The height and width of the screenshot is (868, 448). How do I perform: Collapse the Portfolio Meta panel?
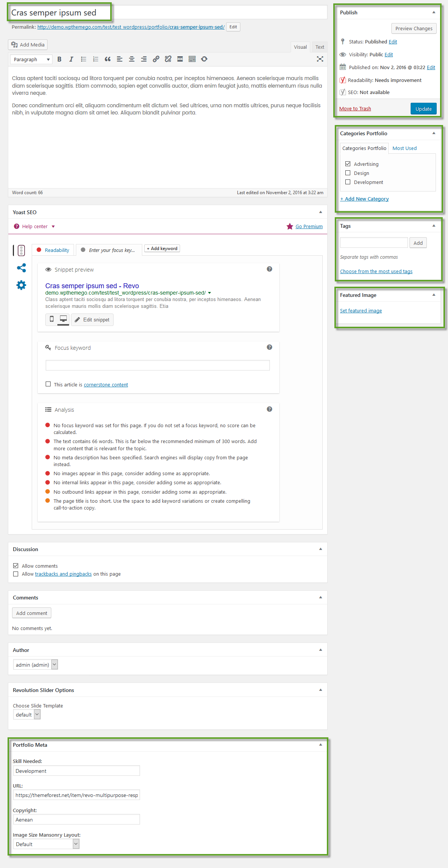(320, 744)
